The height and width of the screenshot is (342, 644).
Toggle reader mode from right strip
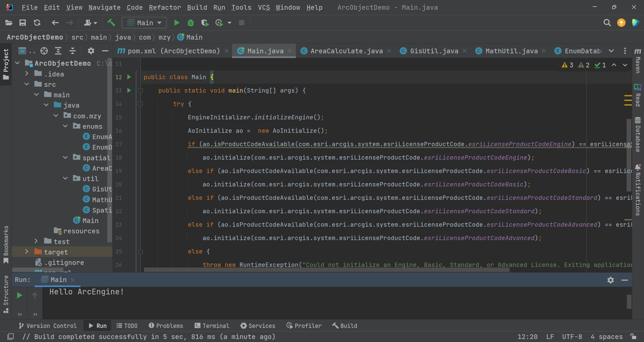click(638, 95)
